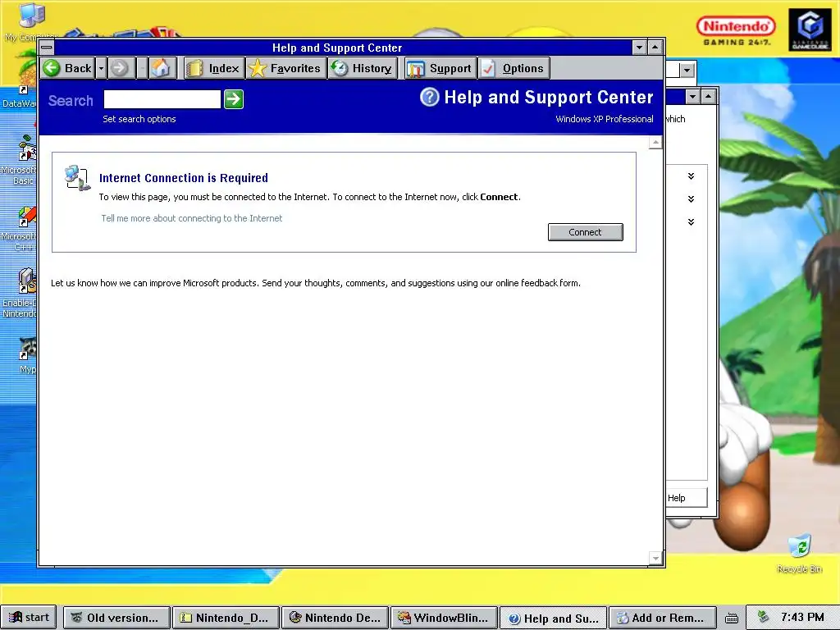Click the Nintendo Gaming 24:7 logo
The image size is (840, 630).
pyautogui.click(x=736, y=30)
